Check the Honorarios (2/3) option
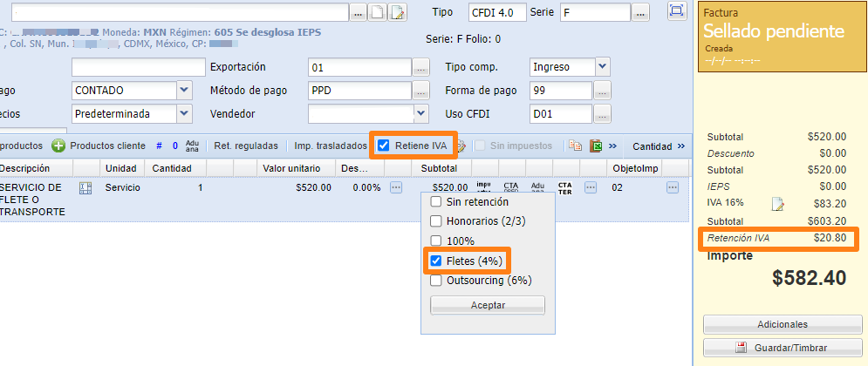 [436, 221]
